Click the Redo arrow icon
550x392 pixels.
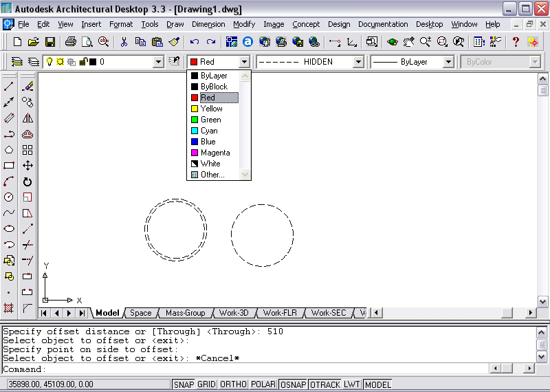(211, 42)
